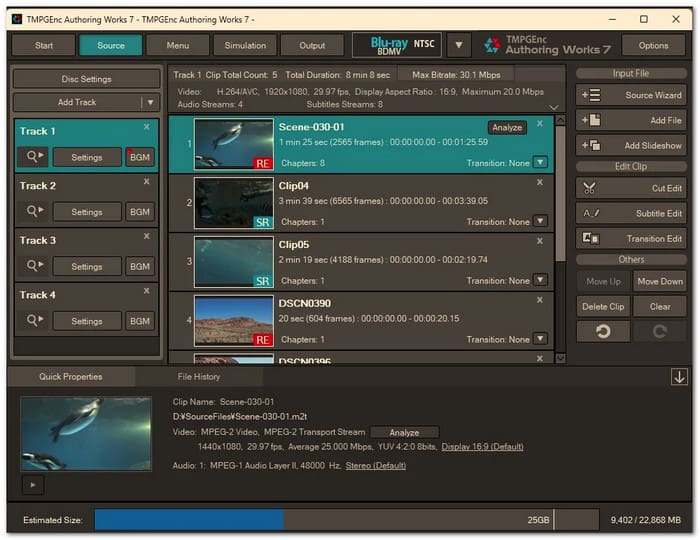This screenshot has width=700, height=540.
Task: Click clip list scroll up arrow
Action: tap(560, 120)
